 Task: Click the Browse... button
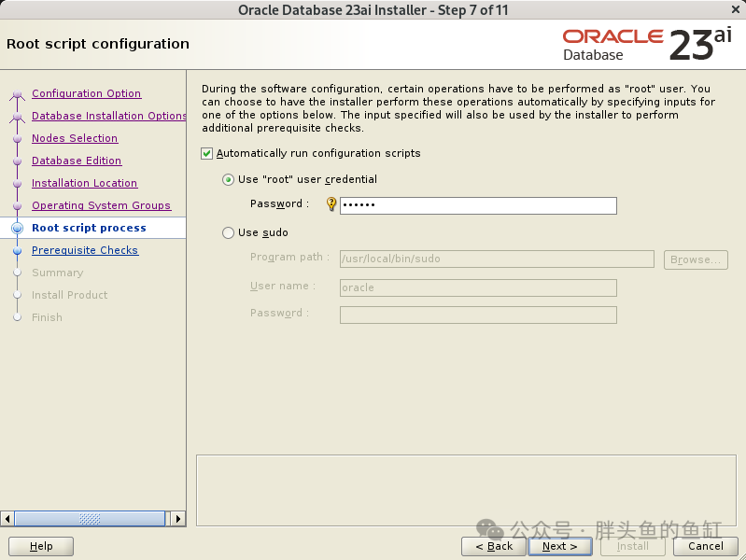pyautogui.click(x=696, y=259)
